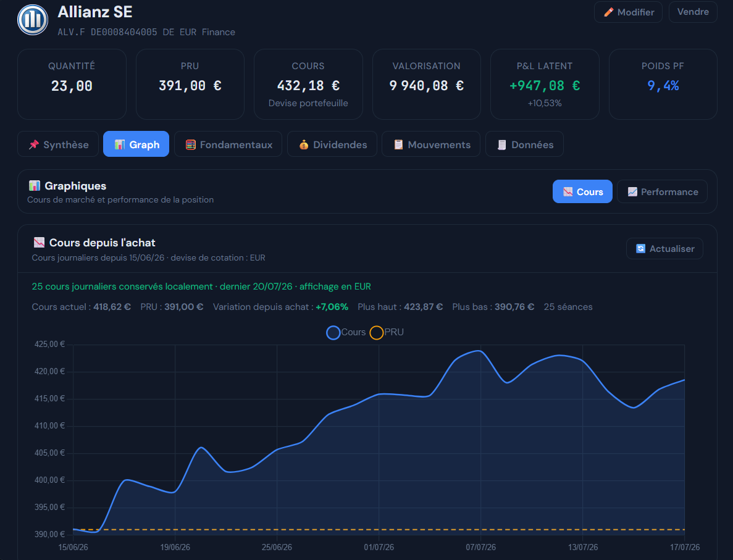Click the VALORISATION value 9 940,08 €
Image resolution: width=733 pixels, height=560 pixels.
[x=426, y=86]
